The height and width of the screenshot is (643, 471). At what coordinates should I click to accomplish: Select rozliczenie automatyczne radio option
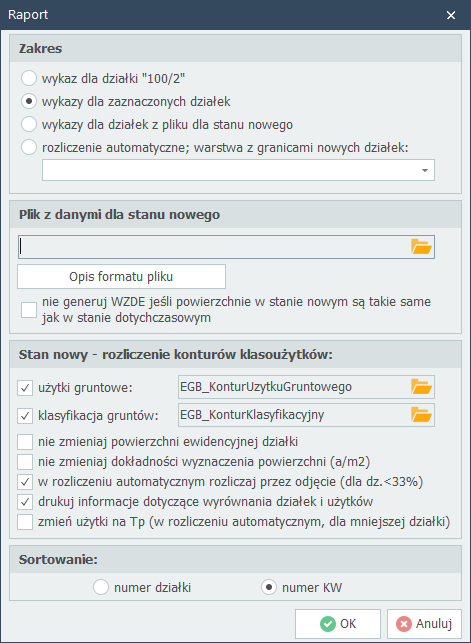tap(29, 147)
